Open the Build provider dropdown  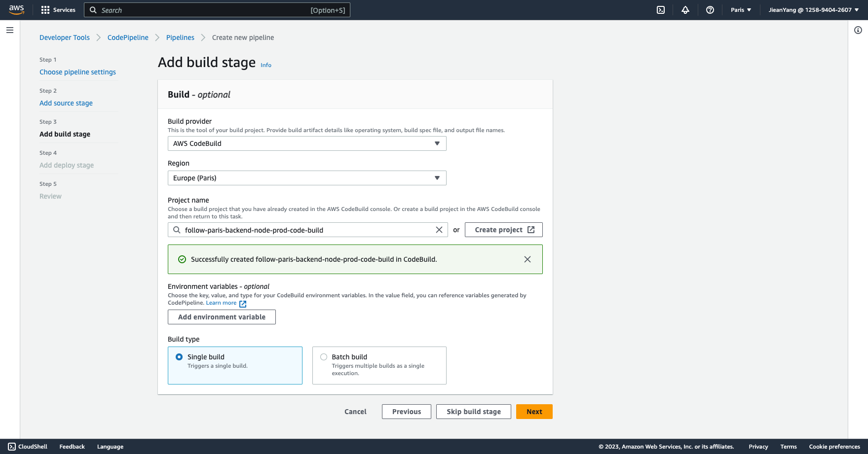tap(307, 143)
